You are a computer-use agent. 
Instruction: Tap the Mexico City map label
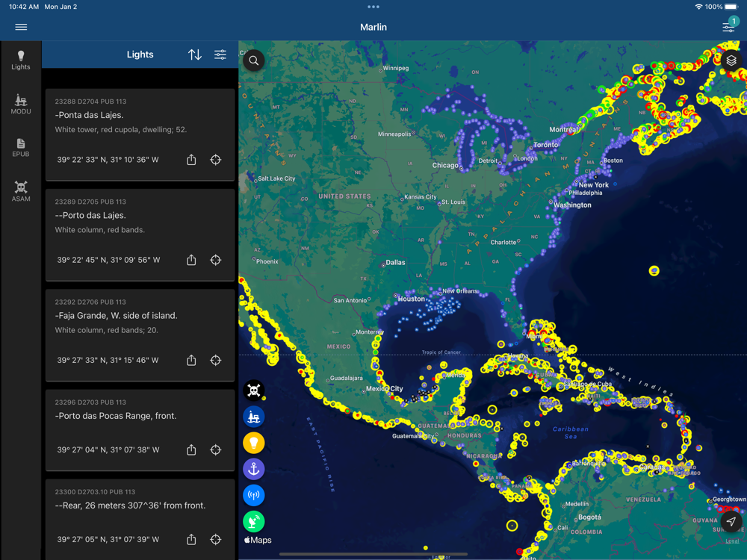(x=384, y=388)
